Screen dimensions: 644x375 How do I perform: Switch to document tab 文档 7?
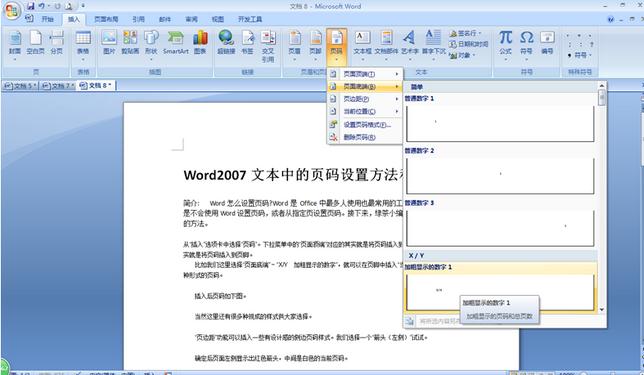tap(58, 85)
